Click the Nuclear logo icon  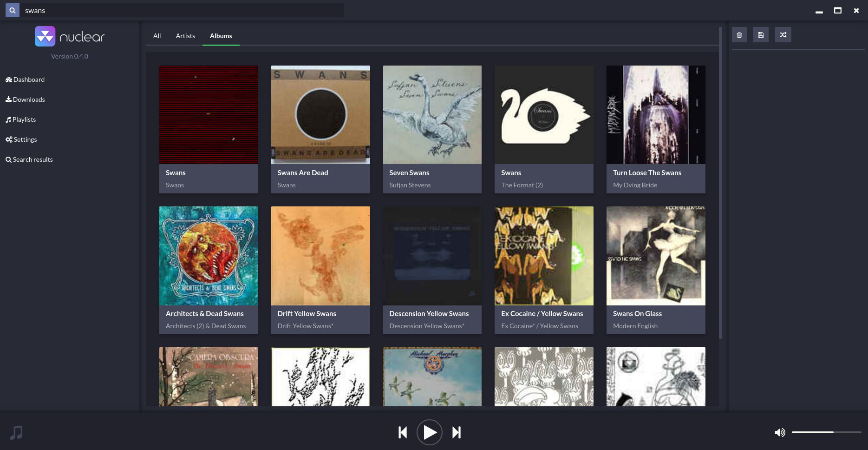pos(45,36)
